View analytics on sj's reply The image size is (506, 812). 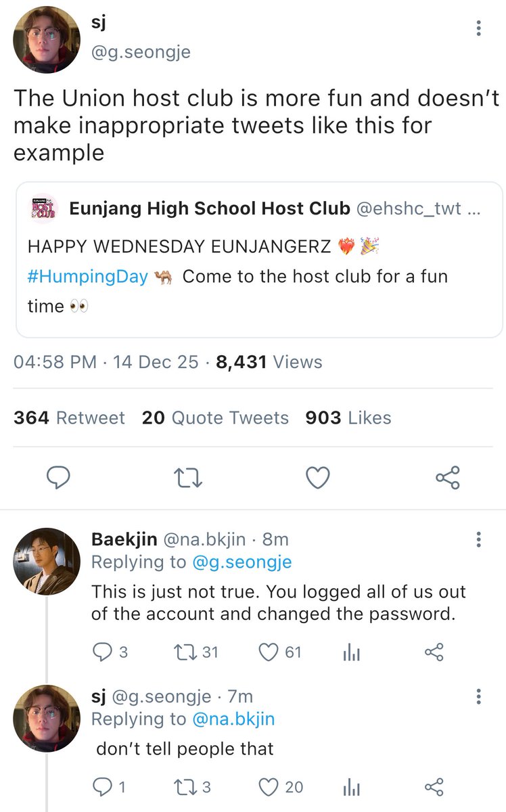(x=352, y=788)
